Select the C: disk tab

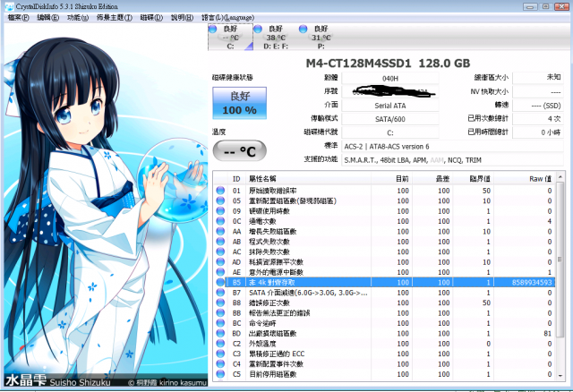coord(231,37)
